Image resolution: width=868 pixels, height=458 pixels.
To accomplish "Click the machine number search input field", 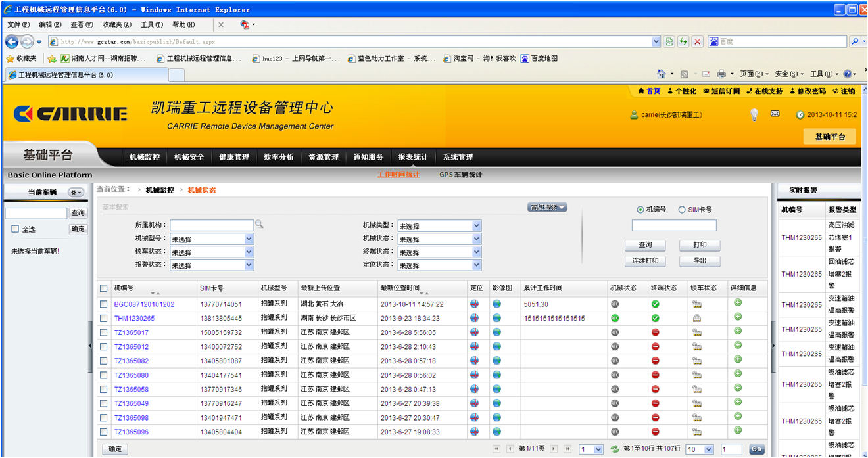I will pos(673,226).
